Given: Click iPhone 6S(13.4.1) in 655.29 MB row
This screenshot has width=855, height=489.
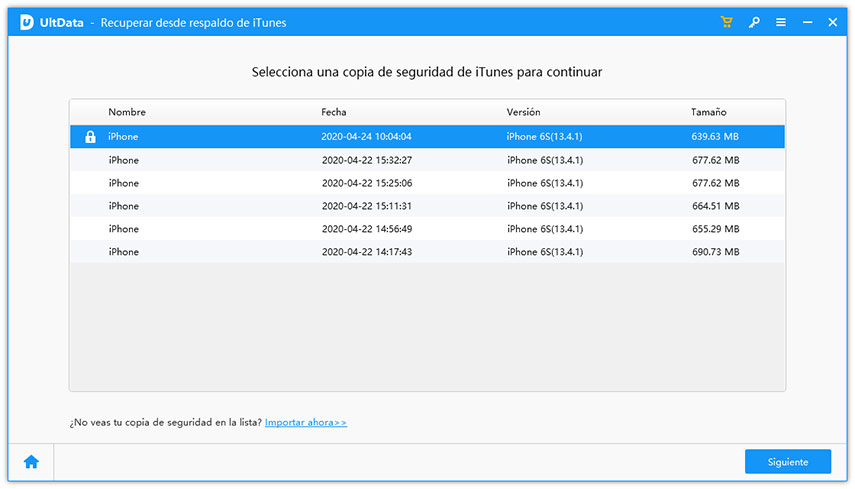Looking at the screenshot, I should pos(545,229).
